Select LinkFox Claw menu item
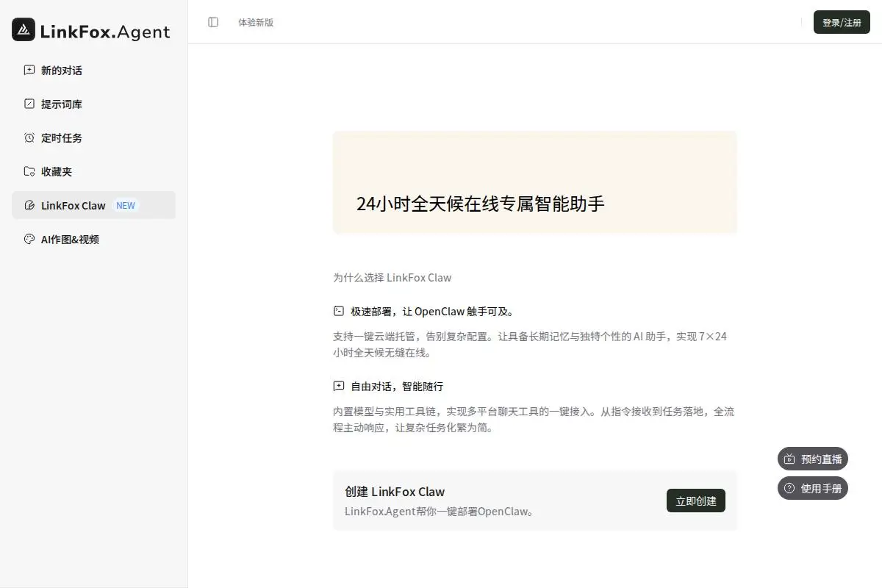Image resolution: width=882 pixels, height=588 pixels. (93, 205)
